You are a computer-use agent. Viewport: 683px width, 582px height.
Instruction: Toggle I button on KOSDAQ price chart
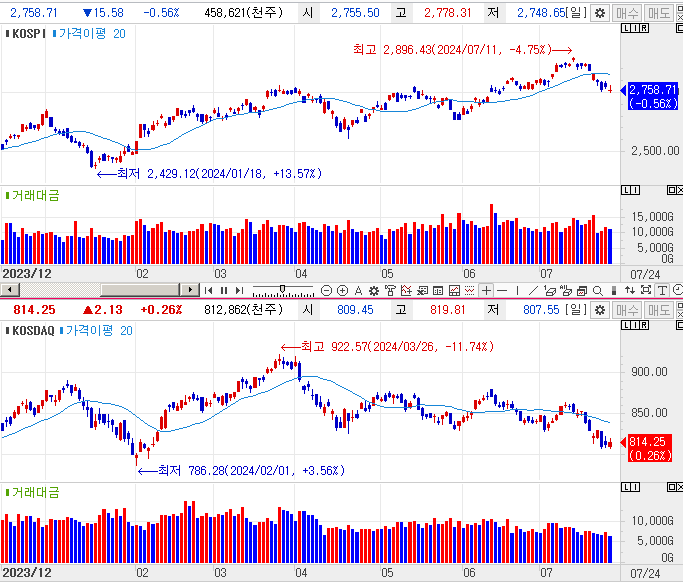(x=635, y=325)
